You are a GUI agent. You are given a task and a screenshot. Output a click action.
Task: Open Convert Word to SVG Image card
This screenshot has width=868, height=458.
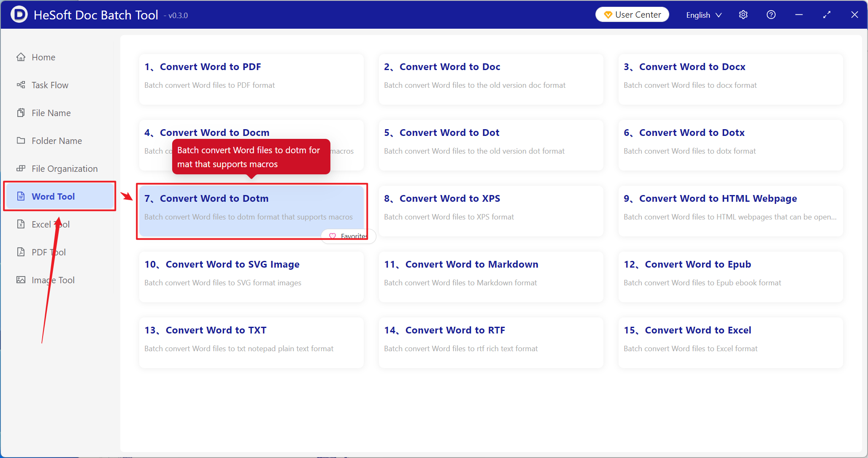[x=251, y=276]
